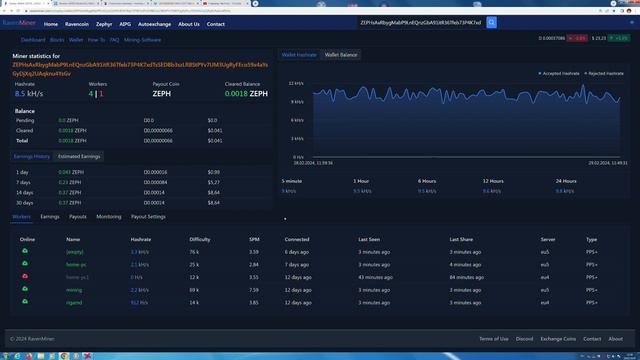Click Last Seen column header

pos(369,239)
